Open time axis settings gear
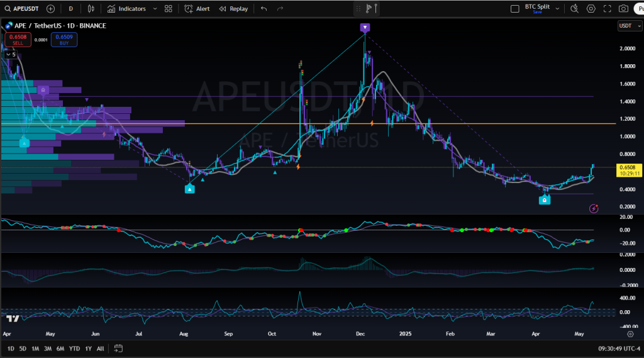This screenshot has width=644, height=358. 630,334
